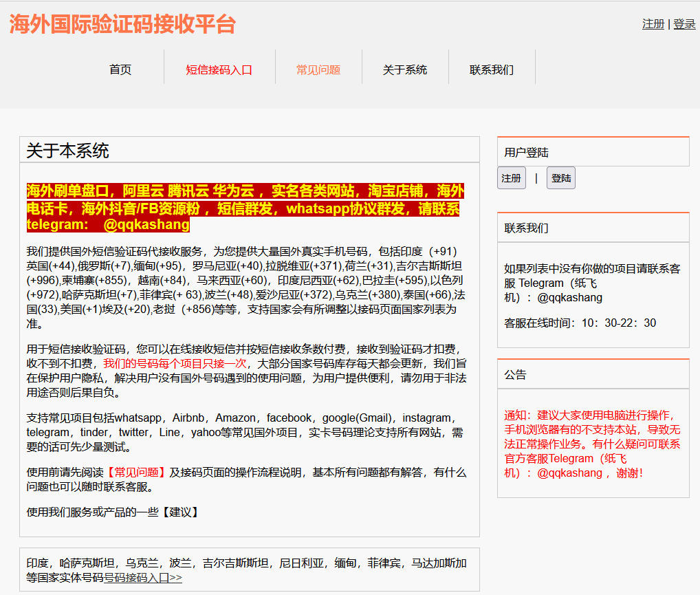The width and height of the screenshot is (700, 595).
Task: Click the 海外国际验证码接收平台 site title
Action: 122,24
